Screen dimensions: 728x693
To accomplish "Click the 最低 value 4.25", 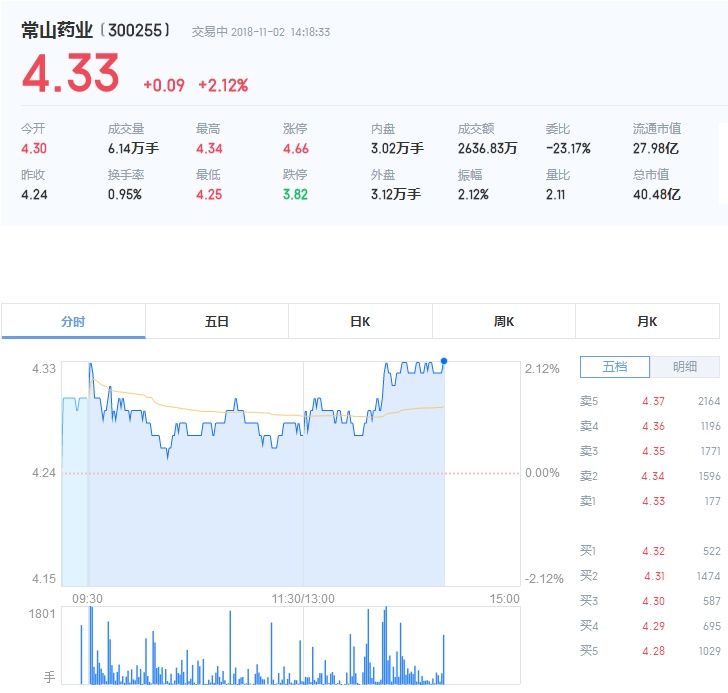I will tap(209, 194).
